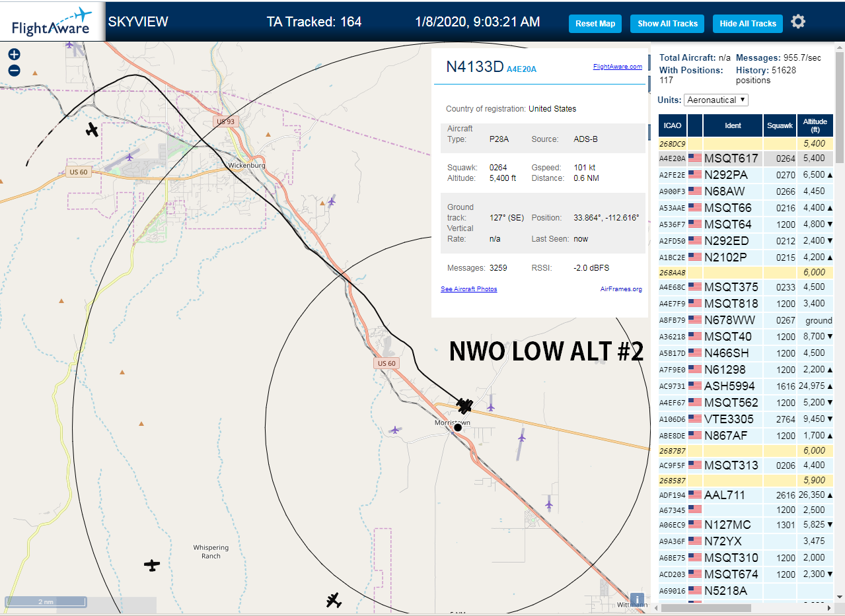
Task: Open the Units dropdown set to Aeronautical
Action: (716, 100)
